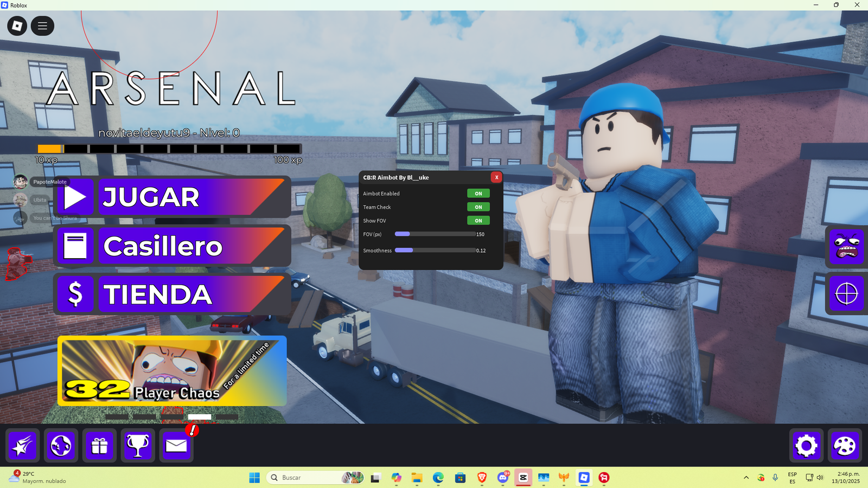868x488 pixels.
Task: Open the gear settings icon
Action: point(806,446)
